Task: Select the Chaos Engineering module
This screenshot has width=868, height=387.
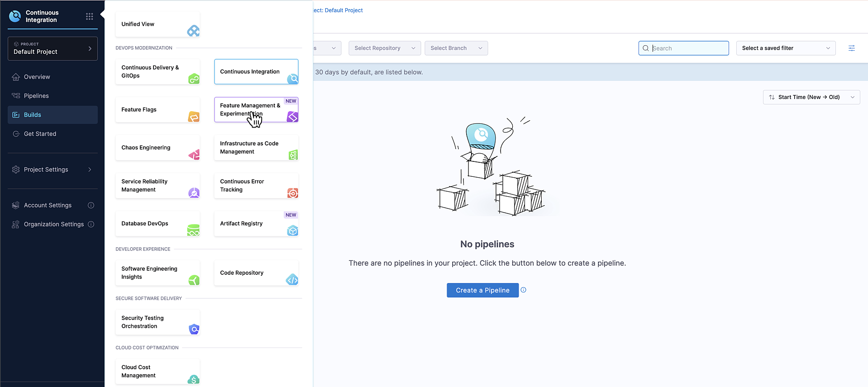Action: [157, 148]
